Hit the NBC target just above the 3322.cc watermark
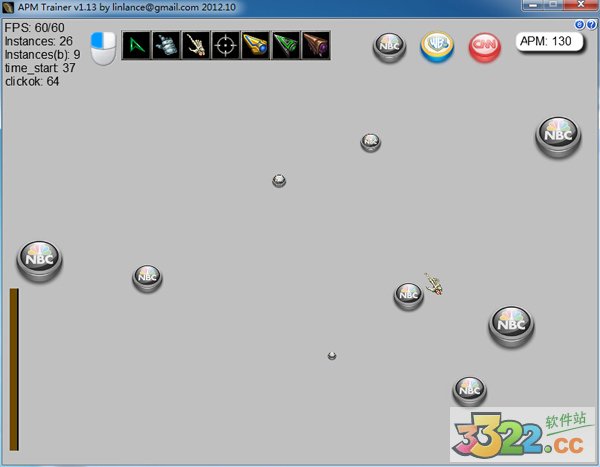This screenshot has height=467, width=600. coord(470,391)
